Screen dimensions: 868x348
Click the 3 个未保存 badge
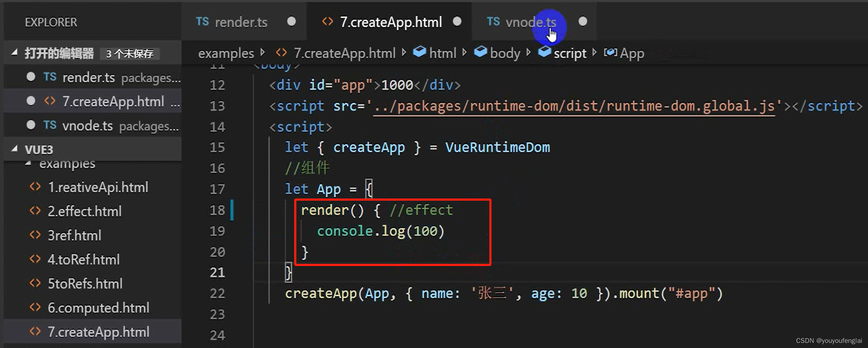[x=129, y=54]
